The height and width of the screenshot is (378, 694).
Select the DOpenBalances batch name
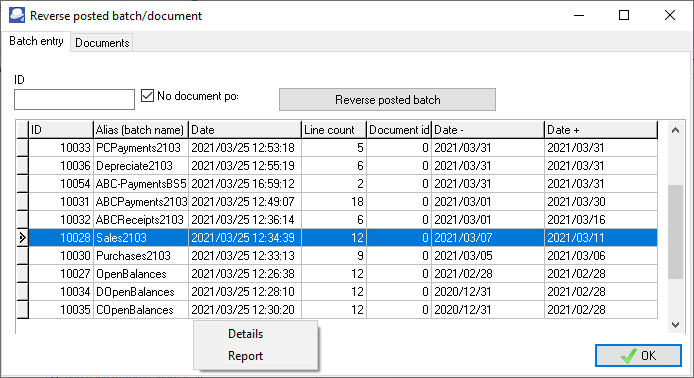[x=141, y=292]
